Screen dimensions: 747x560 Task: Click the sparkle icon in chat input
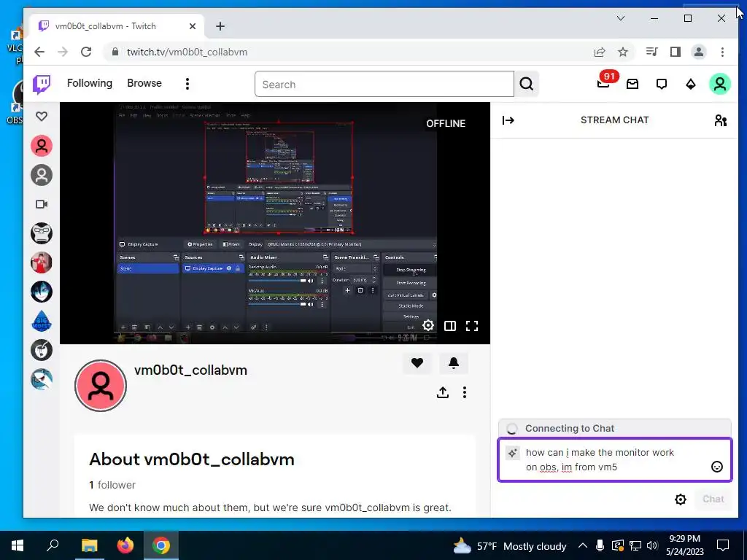(513, 453)
